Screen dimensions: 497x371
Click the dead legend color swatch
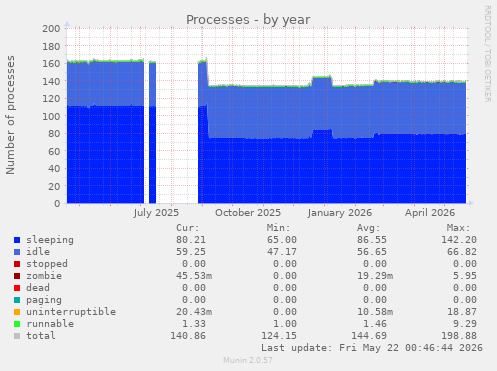coord(17,288)
